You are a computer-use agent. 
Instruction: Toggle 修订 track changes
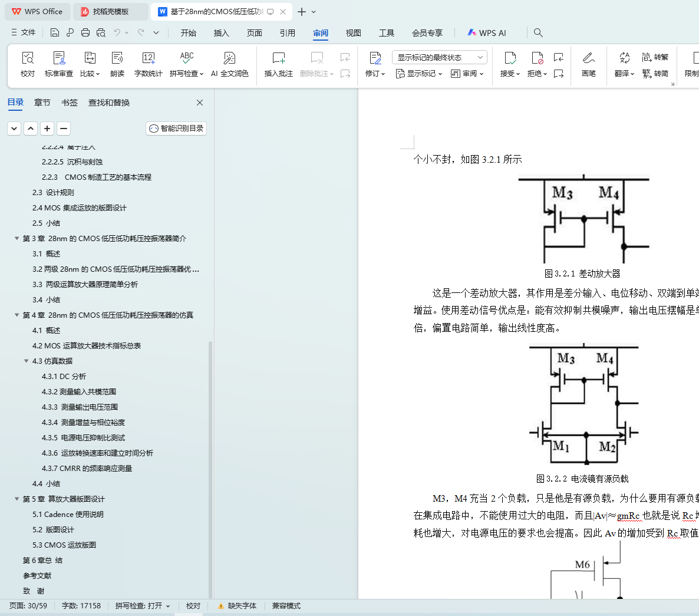pos(375,64)
